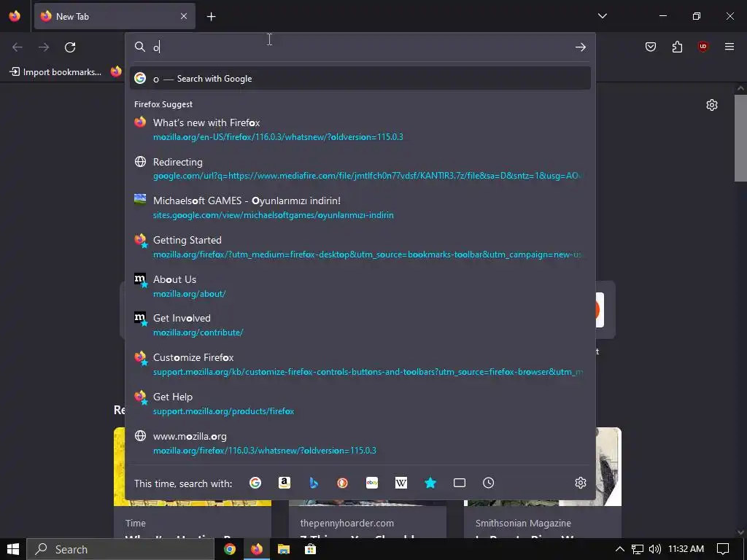This screenshot has width=747, height=560.
Task: Open the Getting Started bookmark suggestion
Action: pos(360,247)
